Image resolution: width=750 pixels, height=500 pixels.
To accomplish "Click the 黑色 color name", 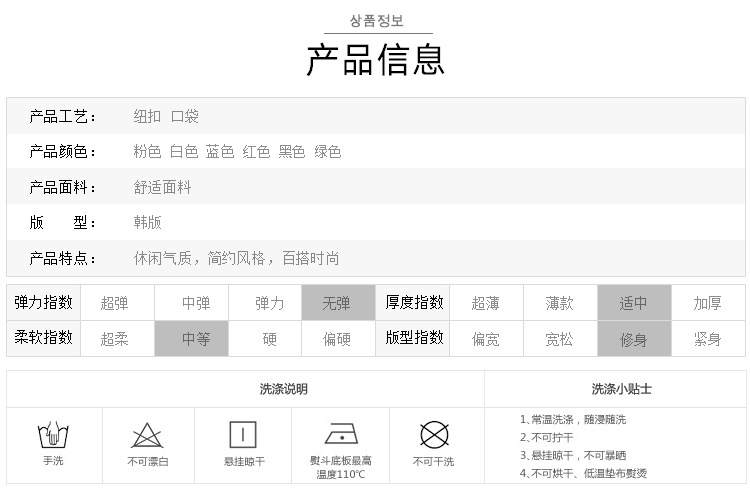I will pyautogui.click(x=292, y=152).
